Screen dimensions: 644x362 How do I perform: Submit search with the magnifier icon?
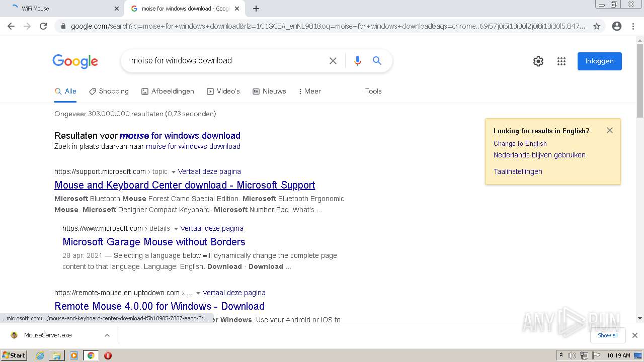[377, 61]
